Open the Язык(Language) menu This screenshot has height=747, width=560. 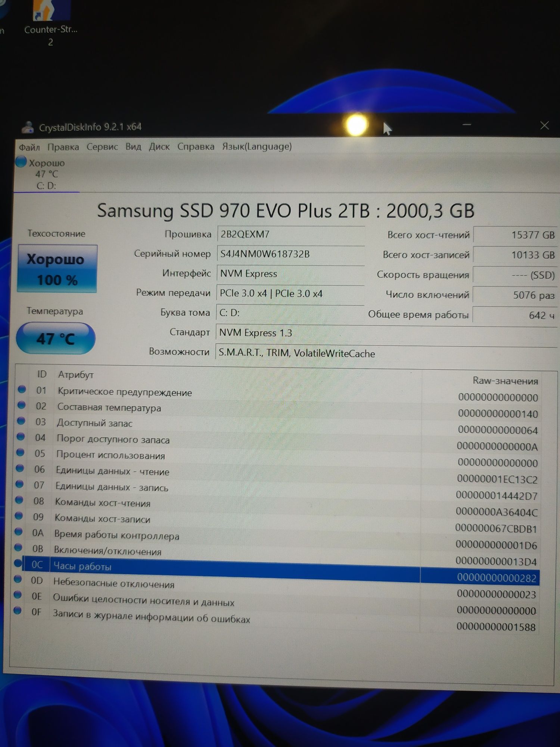click(257, 146)
